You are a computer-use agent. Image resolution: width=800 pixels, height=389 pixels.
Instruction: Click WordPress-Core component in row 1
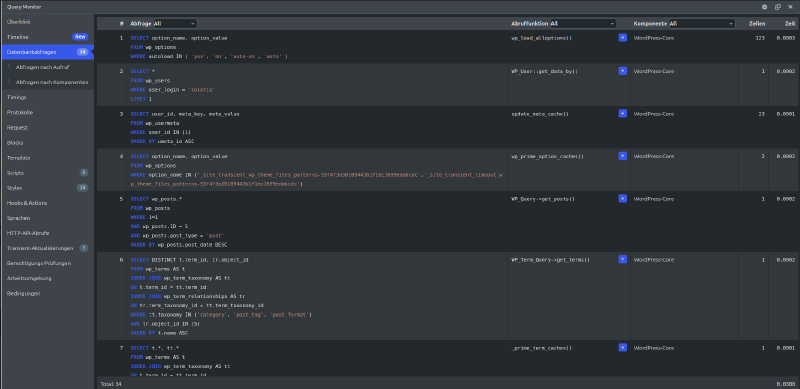pyautogui.click(x=654, y=38)
